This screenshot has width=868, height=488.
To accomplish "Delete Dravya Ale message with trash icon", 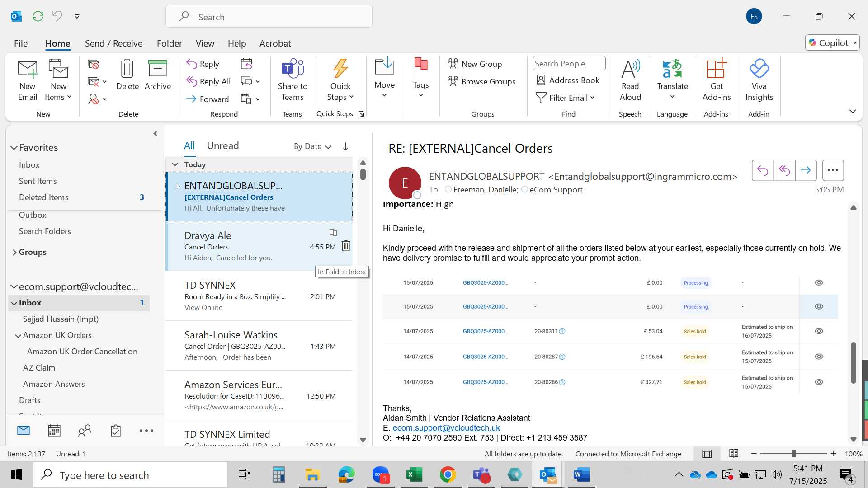I will [346, 246].
